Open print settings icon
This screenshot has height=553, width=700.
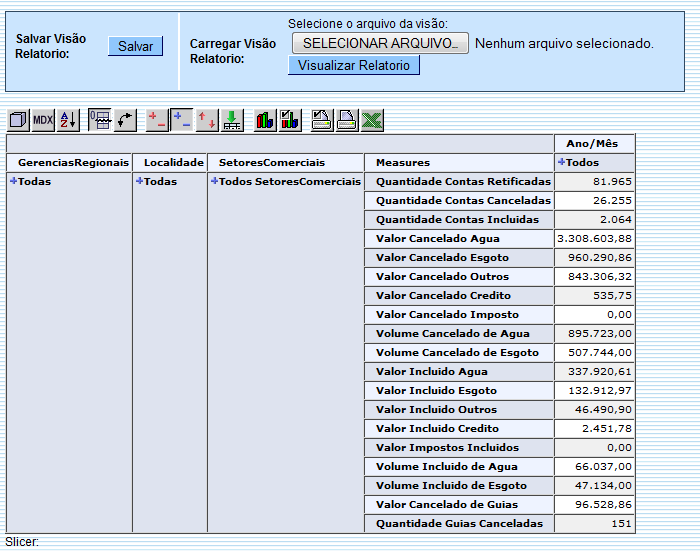(x=322, y=120)
